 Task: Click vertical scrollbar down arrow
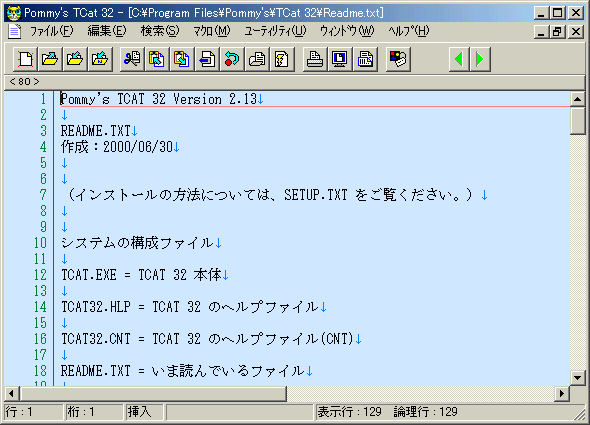coord(577,378)
